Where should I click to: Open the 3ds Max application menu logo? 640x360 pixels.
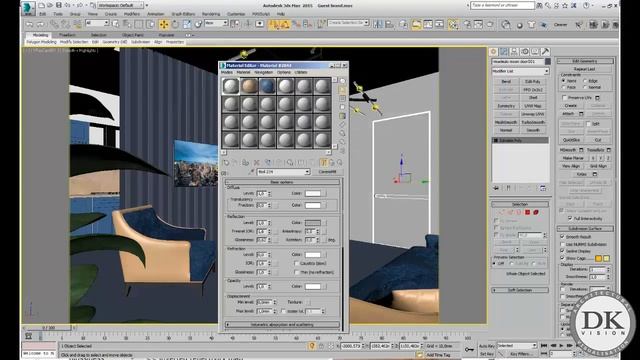click(28, 7)
